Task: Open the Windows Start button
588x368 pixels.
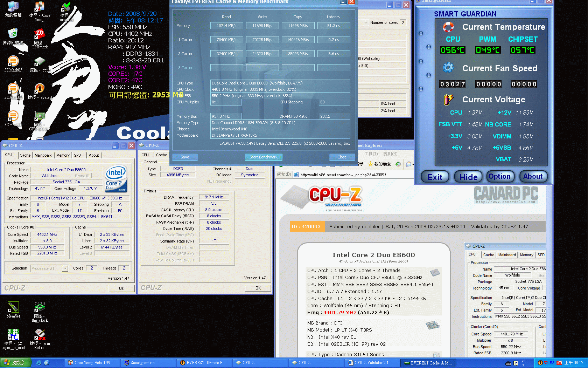Action: pyautogui.click(x=16, y=363)
